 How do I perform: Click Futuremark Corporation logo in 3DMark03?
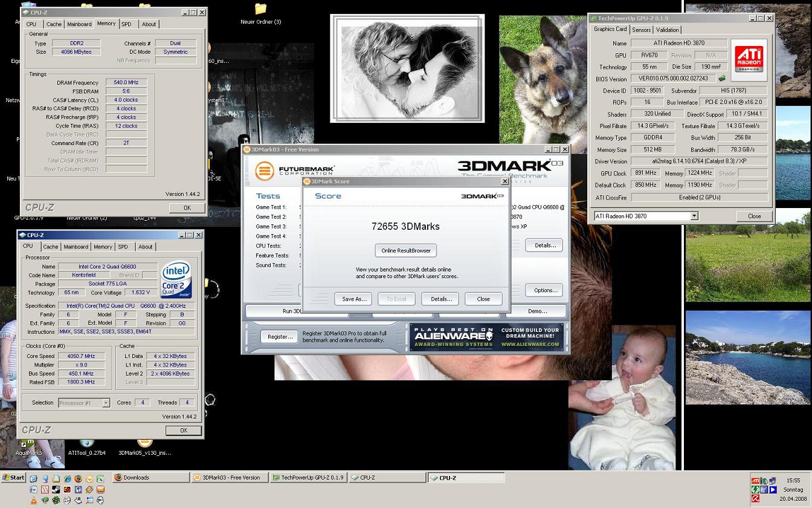pyautogui.click(x=295, y=171)
